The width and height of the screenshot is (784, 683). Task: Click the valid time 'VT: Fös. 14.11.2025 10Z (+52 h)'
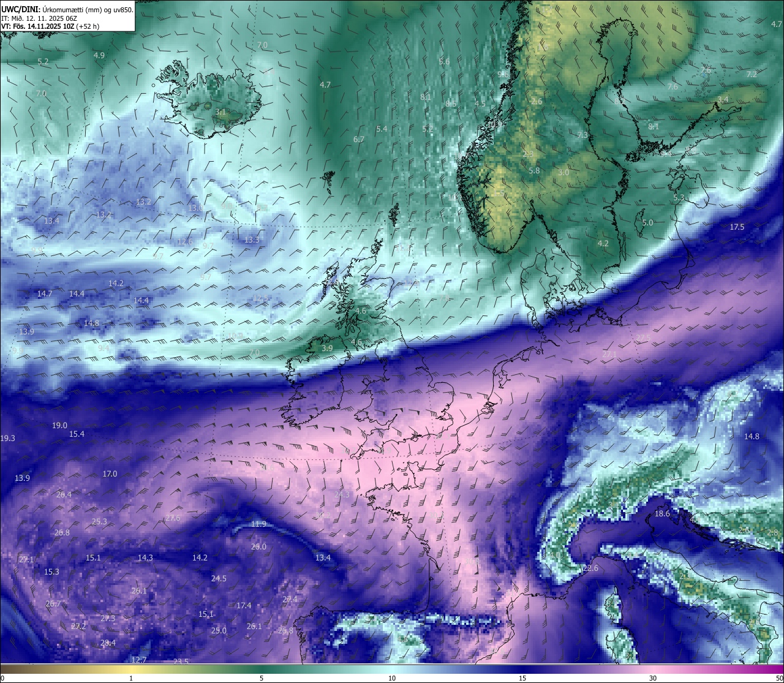coord(50,26)
